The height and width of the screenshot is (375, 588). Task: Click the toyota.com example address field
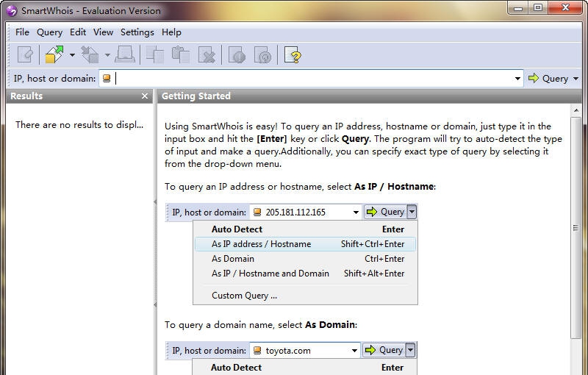click(305, 350)
